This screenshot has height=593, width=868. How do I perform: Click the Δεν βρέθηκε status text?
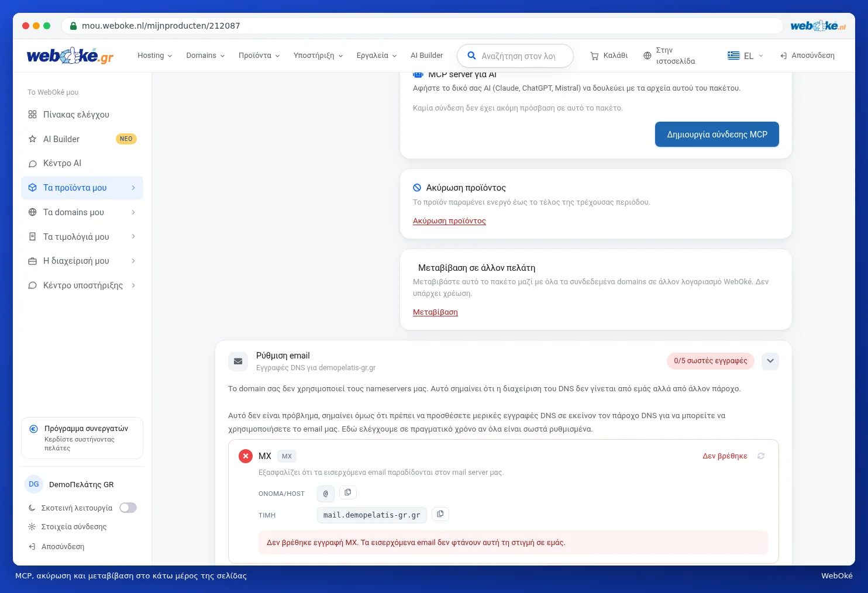(x=725, y=456)
